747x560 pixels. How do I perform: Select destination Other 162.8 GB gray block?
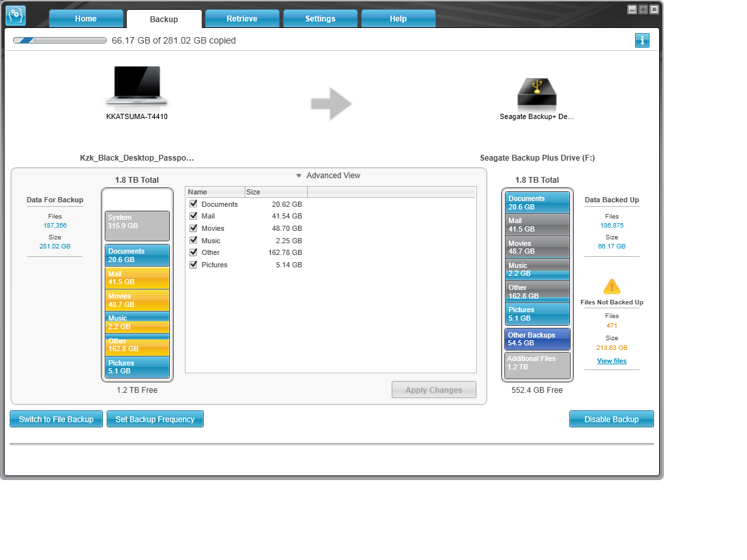(x=537, y=291)
